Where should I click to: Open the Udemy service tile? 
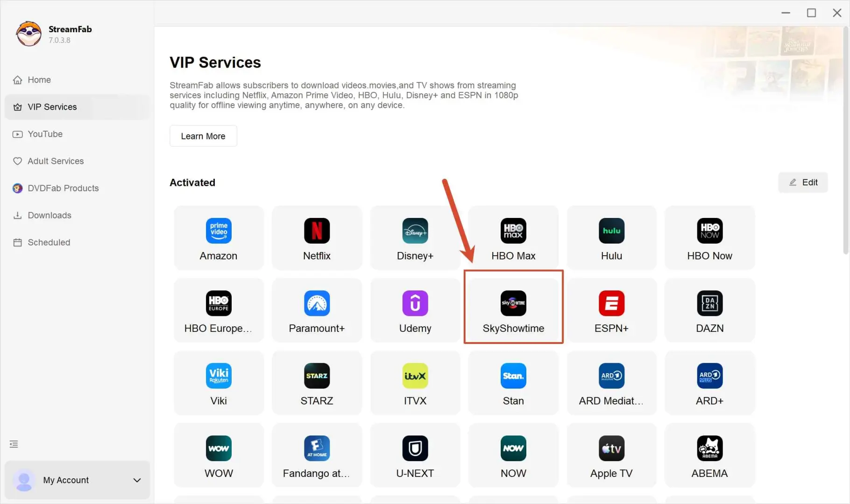click(415, 310)
